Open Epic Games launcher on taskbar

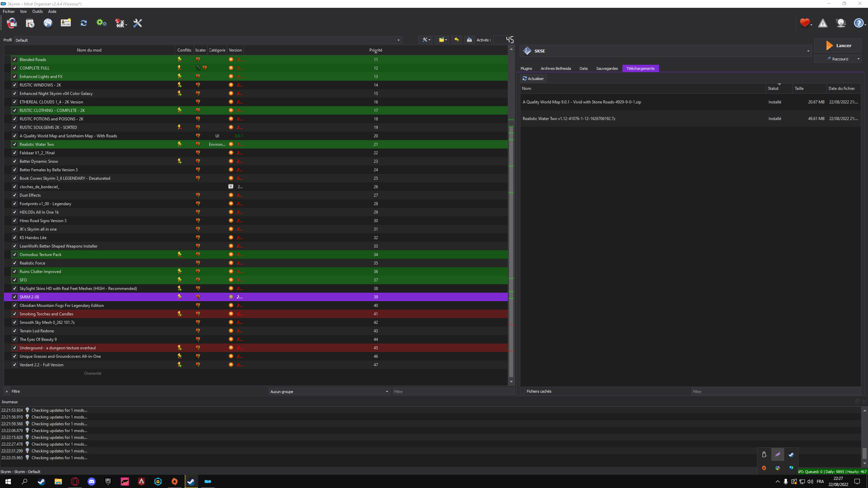tap(108, 482)
